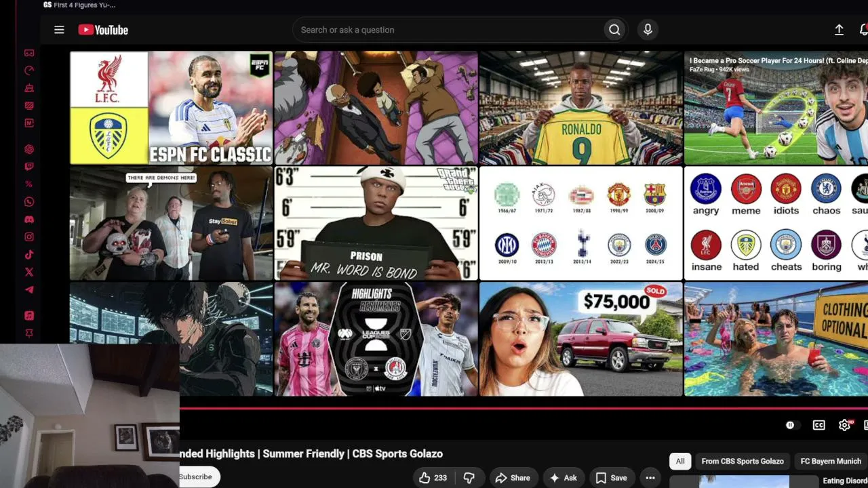Like the video (233 likes)
The image size is (868, 488).
433,478
